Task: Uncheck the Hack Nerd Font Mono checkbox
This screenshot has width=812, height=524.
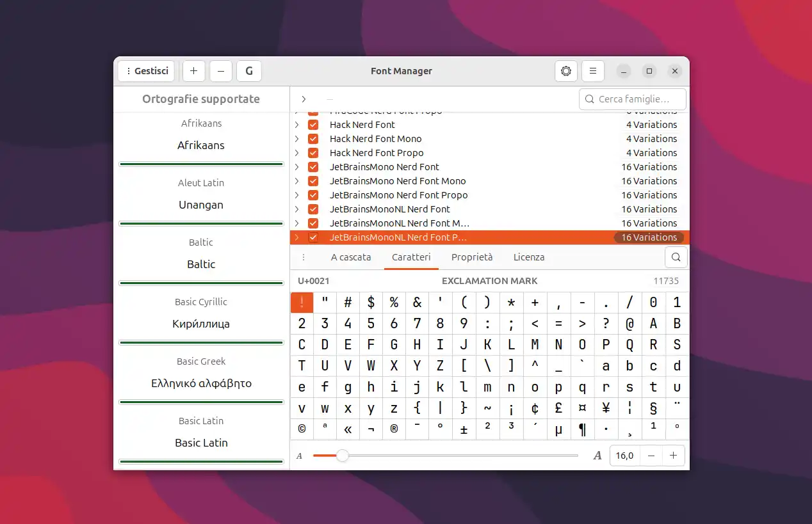Action: (x=313, y=139)
